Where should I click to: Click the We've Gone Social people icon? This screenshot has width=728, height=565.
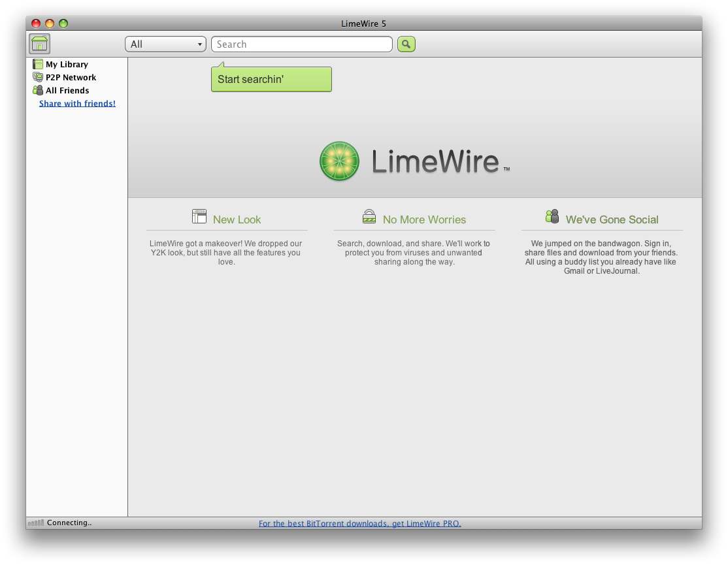552,217
